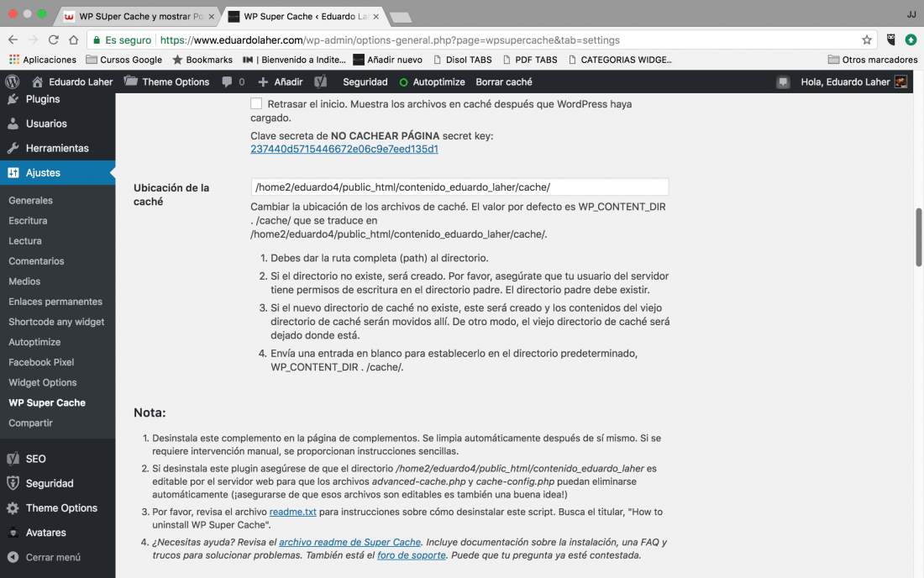Open Widget Options submenu item
924x578 pixels.
tap(43, 382)
